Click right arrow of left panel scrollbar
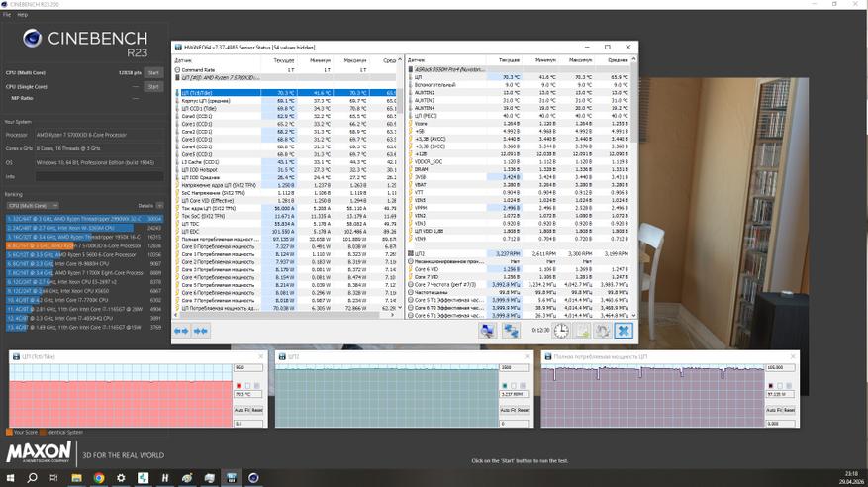 393,315
